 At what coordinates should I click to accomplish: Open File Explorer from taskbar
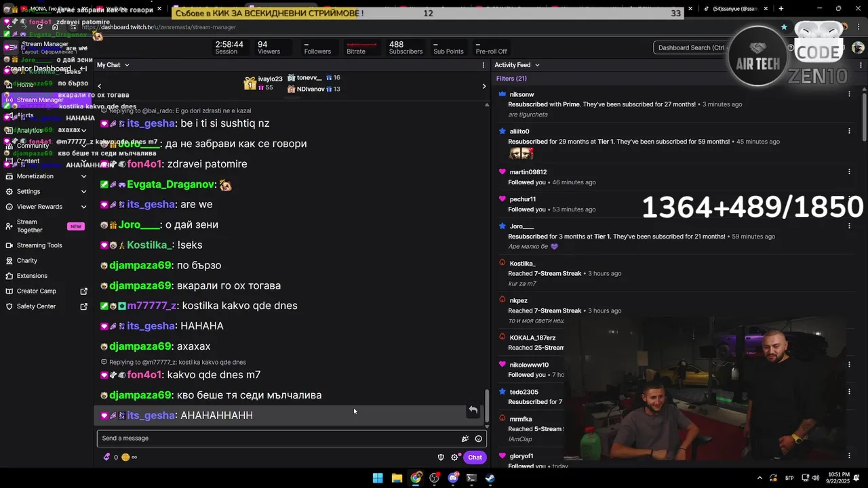pyautogui.click(x=397, y=478)
